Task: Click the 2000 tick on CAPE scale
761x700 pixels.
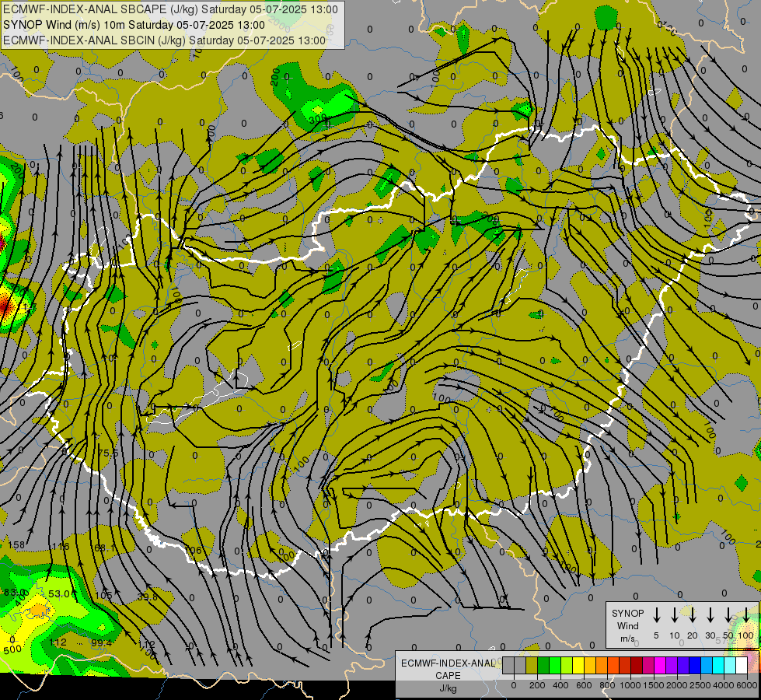Action: [677, 685]
